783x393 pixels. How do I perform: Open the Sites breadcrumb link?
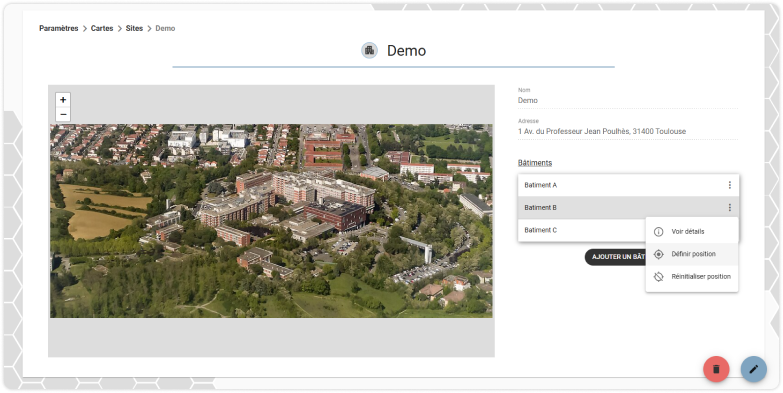point(134,28)
